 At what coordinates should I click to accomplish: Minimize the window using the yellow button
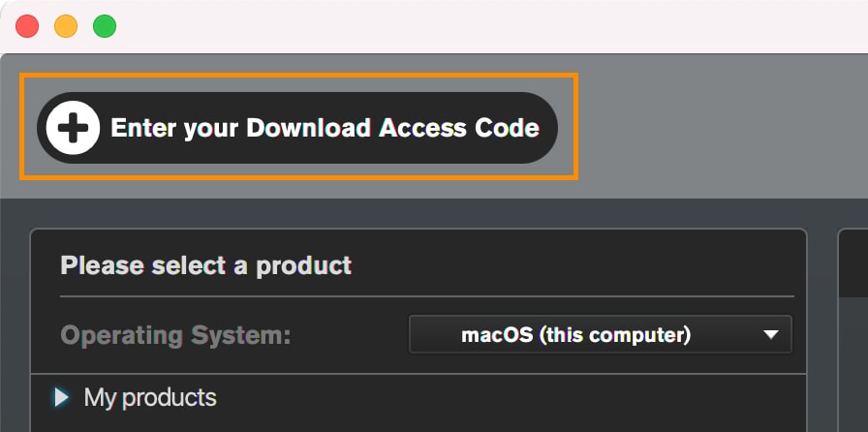[x=66, y=27]
